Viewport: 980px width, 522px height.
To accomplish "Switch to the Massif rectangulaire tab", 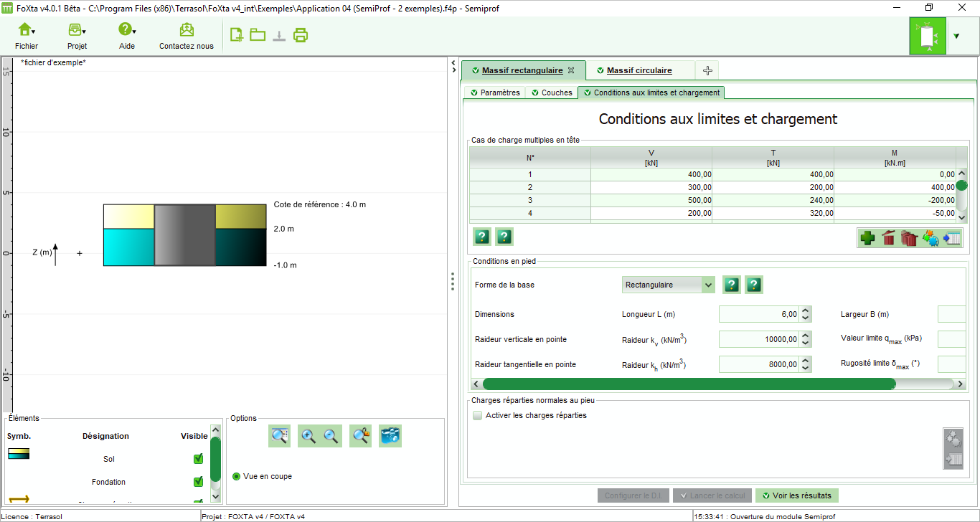I will pyautogui.click(x=522, y=70).
